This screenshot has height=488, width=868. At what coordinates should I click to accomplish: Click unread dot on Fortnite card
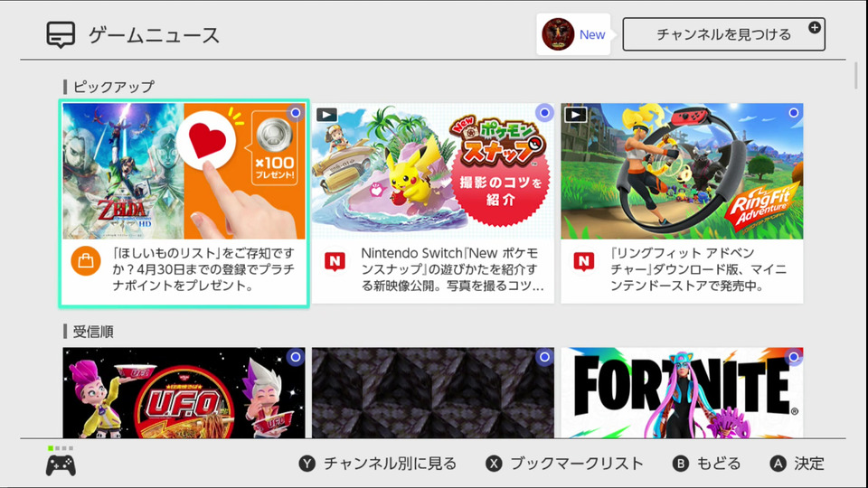point(794,358)
